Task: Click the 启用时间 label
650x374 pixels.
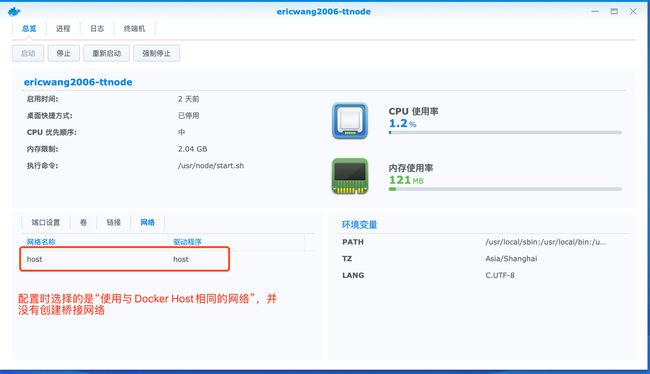Action: click(x=42, y=99)
